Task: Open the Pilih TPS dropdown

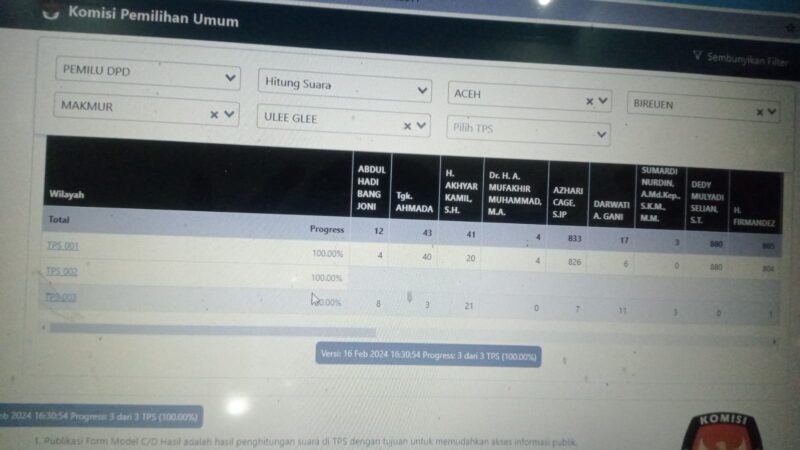Action: [x=528, y=131]
